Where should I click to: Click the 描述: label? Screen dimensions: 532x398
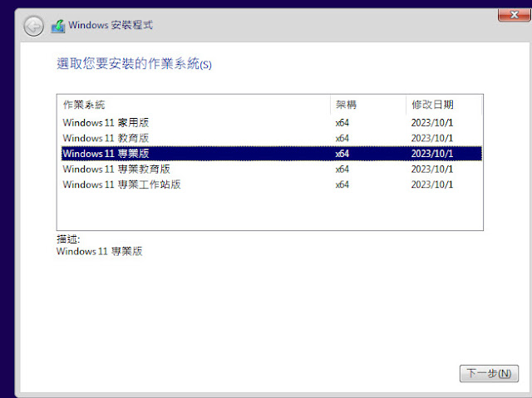(68, 239)
